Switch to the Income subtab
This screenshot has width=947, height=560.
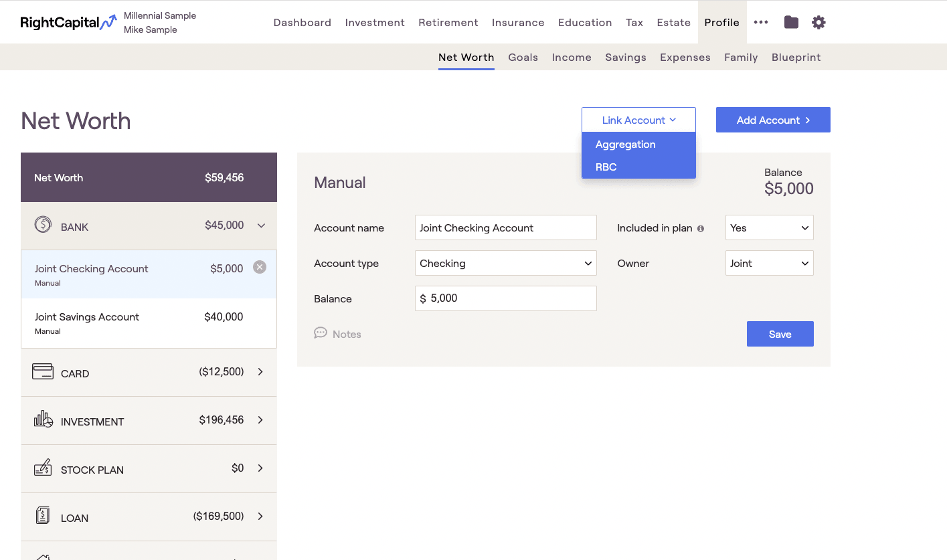click(x=572, y=58)
